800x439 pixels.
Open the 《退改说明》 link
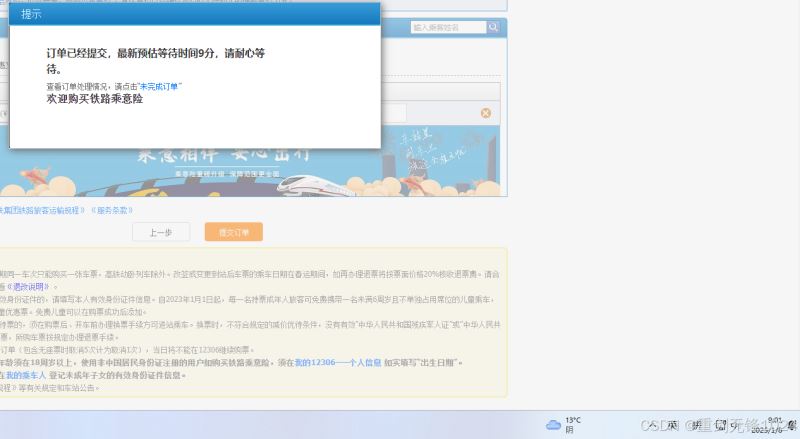pyautogui.click(x=29, y=286)
